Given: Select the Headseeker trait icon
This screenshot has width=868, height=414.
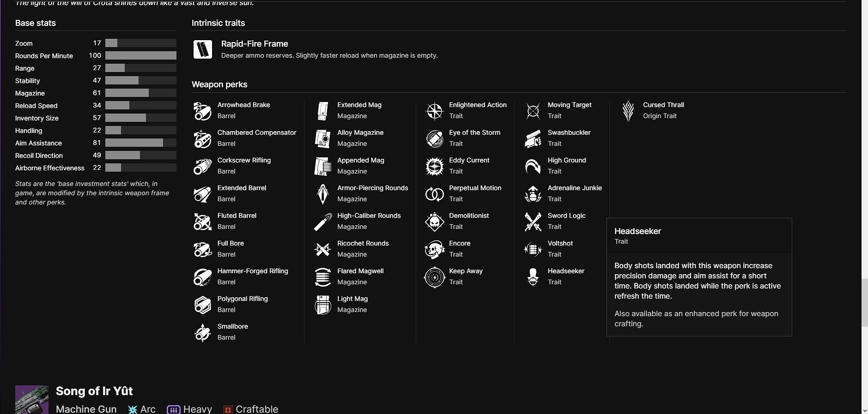Looking at the screenshot, I should 533,277.
